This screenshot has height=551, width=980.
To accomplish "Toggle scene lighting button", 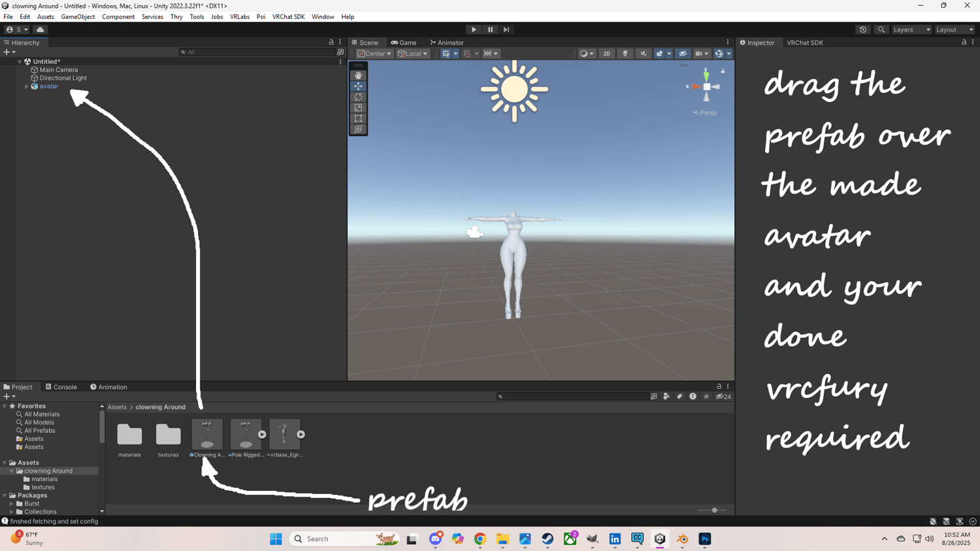I will (x=625, y=54).
